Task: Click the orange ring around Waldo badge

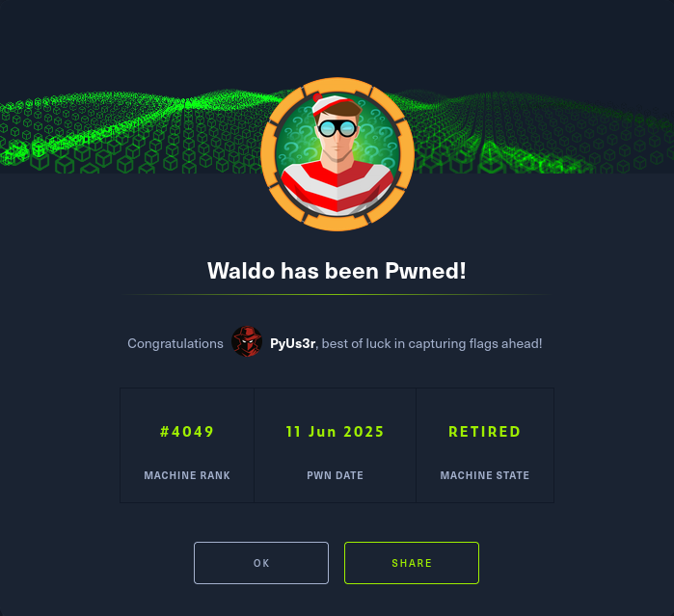Action: [268, 154]
